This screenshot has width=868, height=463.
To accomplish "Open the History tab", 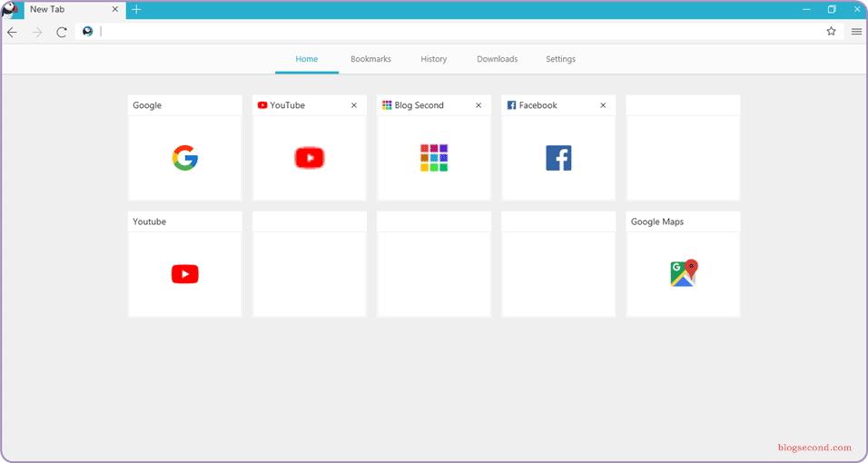I will pos(433,59).
